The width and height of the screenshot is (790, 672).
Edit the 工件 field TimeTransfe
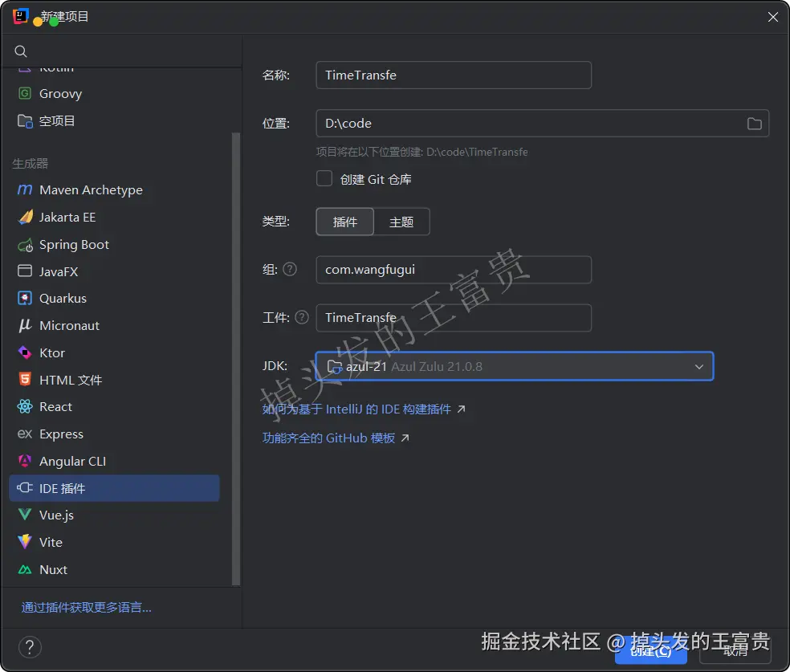454,317
